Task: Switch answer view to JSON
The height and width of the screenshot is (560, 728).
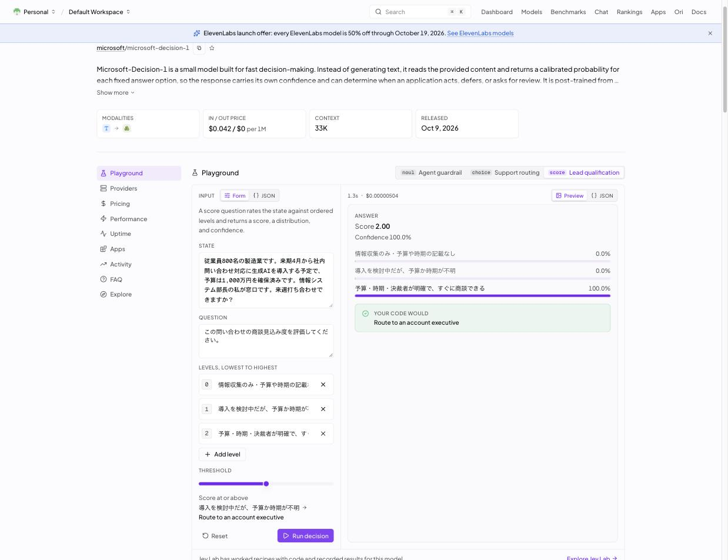Action: 602,196
